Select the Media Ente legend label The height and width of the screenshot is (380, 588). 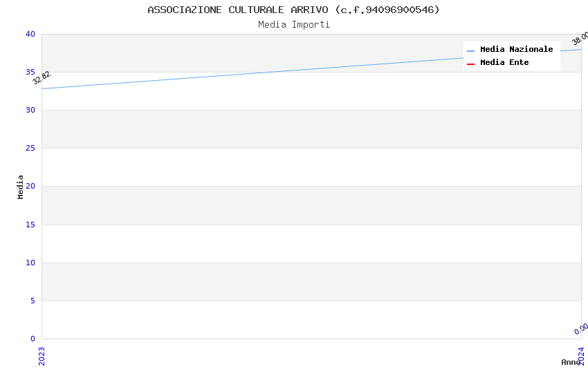(504, 63)
